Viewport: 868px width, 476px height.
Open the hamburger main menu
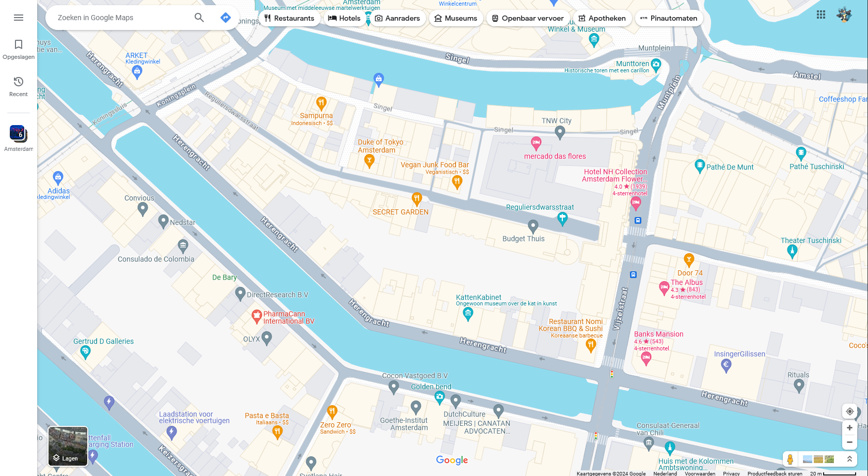click(19, 18)
